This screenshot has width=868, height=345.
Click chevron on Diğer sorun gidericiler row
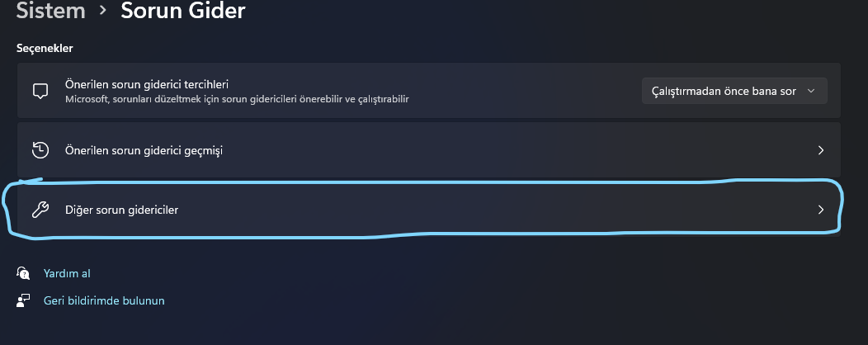820,210
